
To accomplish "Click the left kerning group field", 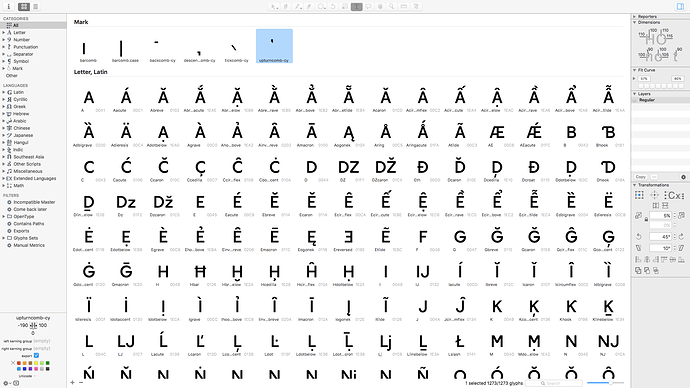I will 42,341.
